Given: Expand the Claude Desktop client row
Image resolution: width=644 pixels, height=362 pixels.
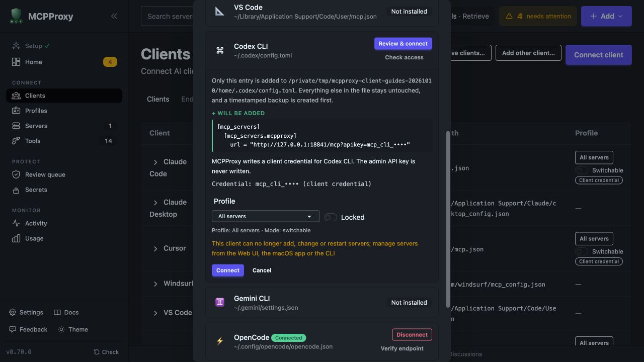Looking at the screenshot, I should [155, 203].
